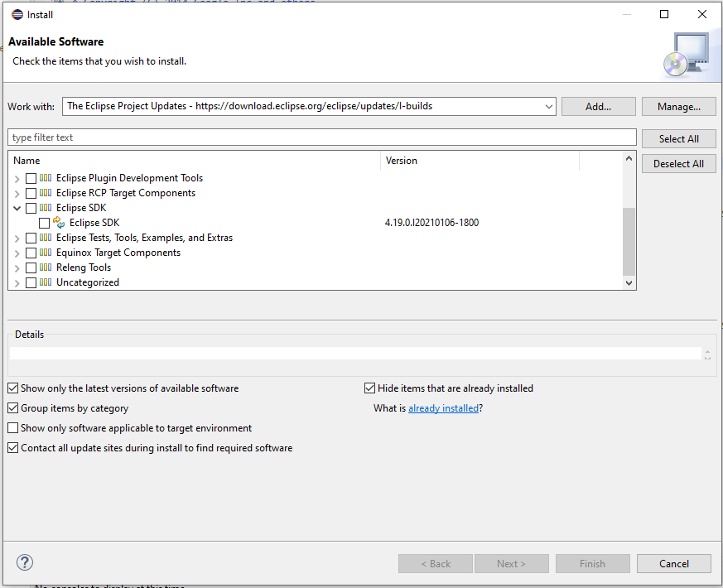
Task: Cancel the Install dialog
Action: [673, 563]
